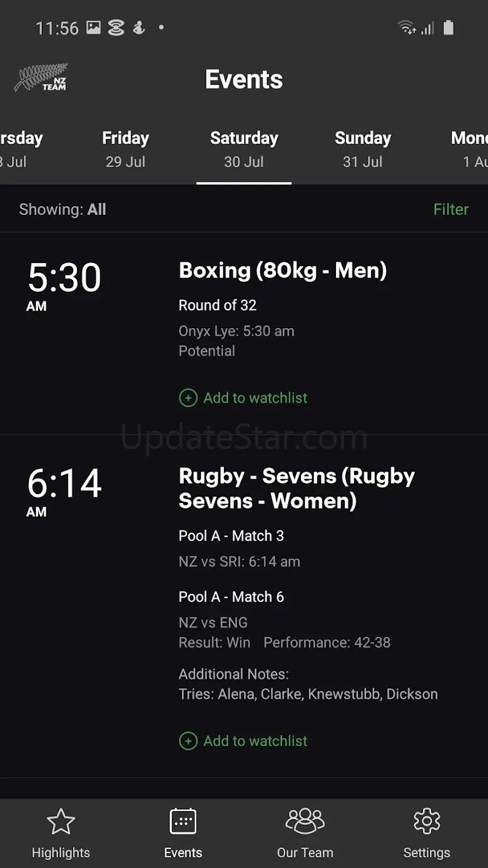This screenshot has height=868, width=488.
Task: Tap the Wi-Fi status icon
Action: pyautogui.click(x=407, y=28)
